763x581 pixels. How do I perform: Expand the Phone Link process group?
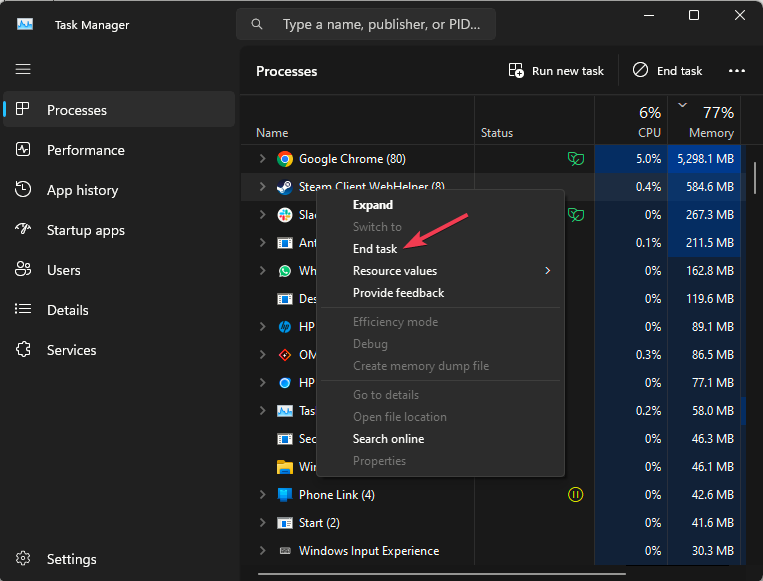(262, 495)
